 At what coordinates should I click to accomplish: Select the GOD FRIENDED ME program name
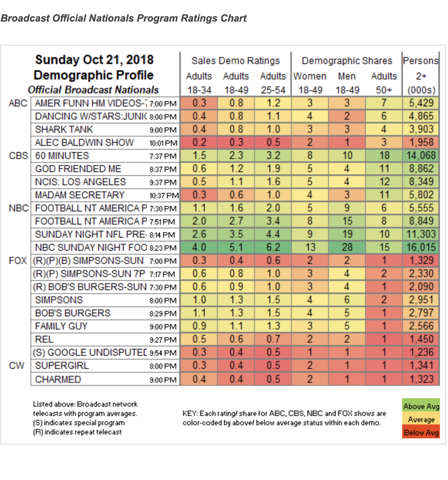pyautogui.click(x=78, y=169)
